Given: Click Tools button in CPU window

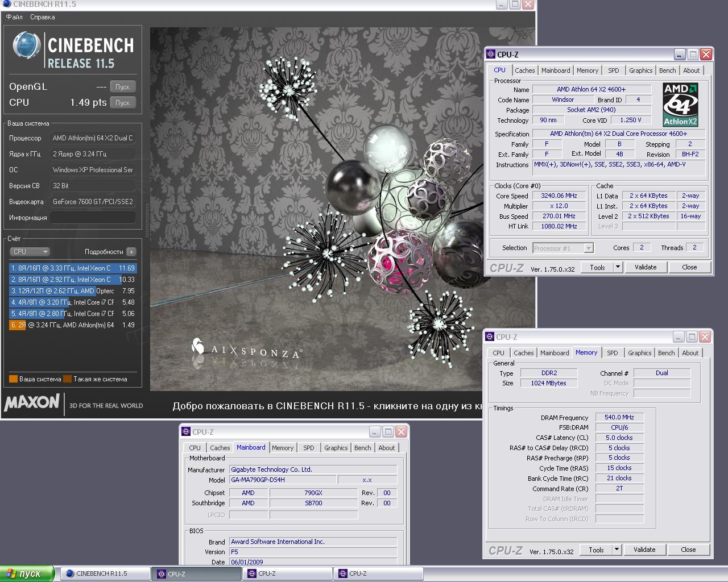Looking at the screenshot, I should (x=597, y=267).
